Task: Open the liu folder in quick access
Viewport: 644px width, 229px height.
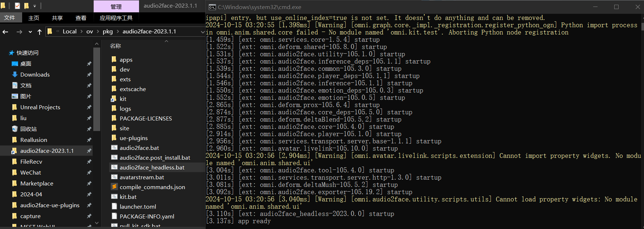Action: click(x=23, y=118)
